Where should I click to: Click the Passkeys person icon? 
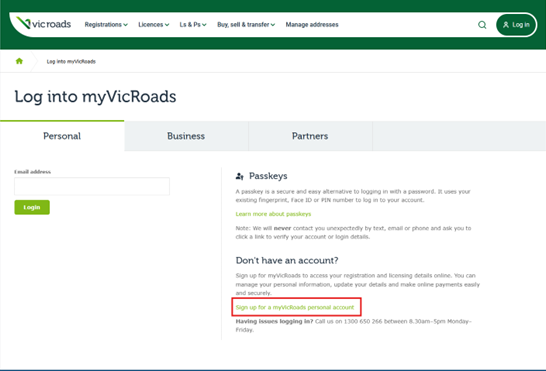(240, 176)
